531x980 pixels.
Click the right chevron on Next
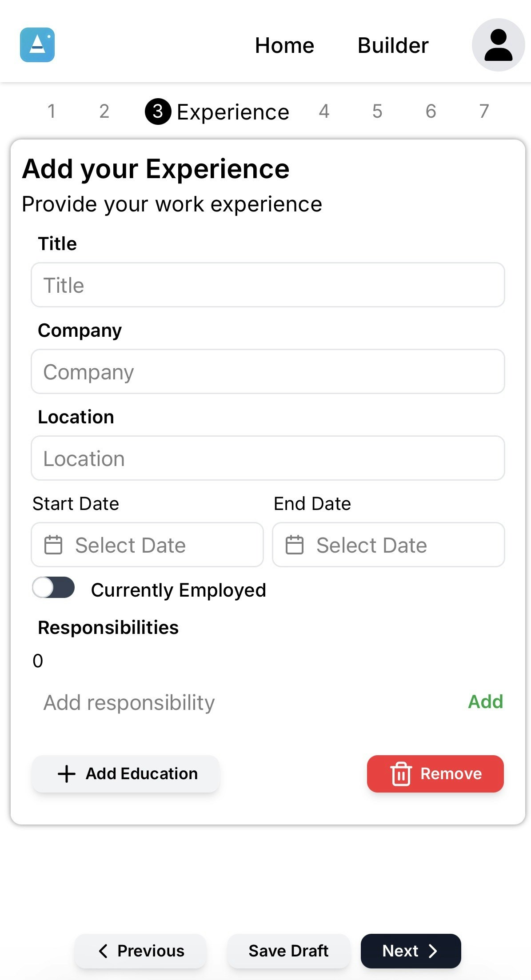point(433,951)
